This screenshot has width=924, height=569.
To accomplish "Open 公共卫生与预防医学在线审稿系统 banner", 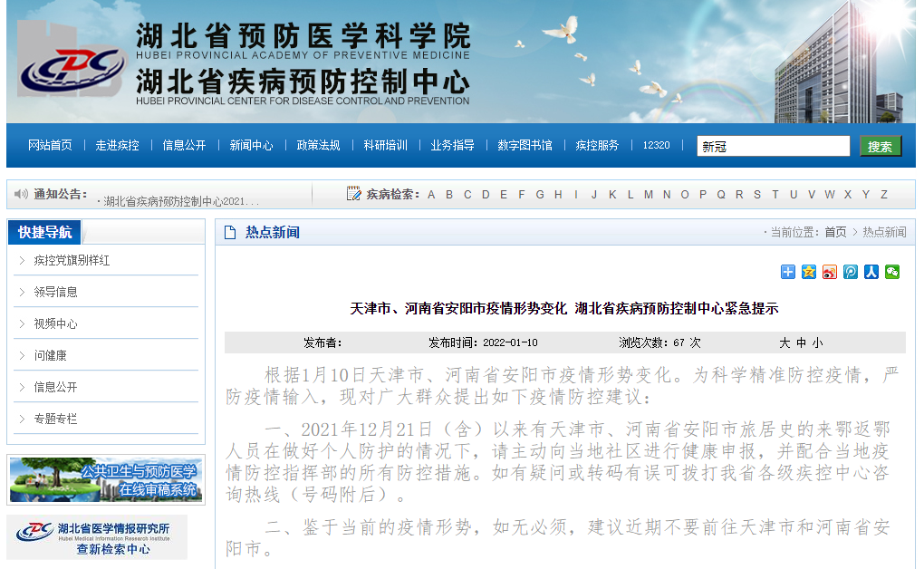I will click(x=106, y=480).
